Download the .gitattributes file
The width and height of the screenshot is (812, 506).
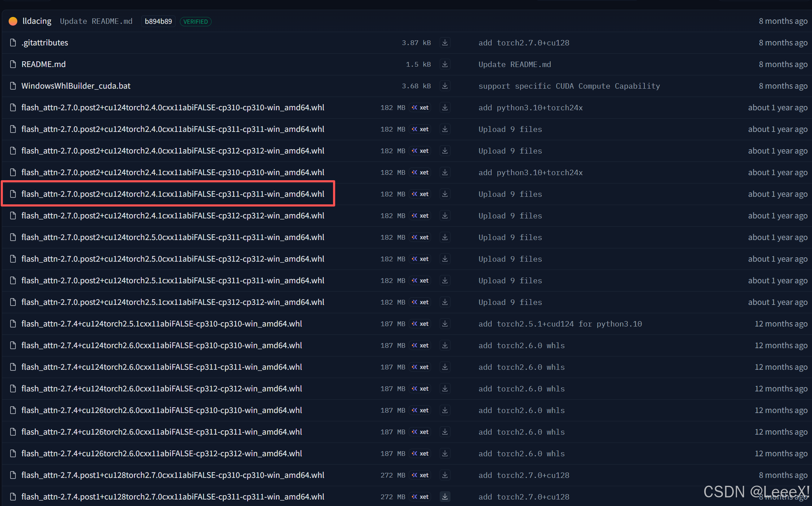(x=445, y=43)
